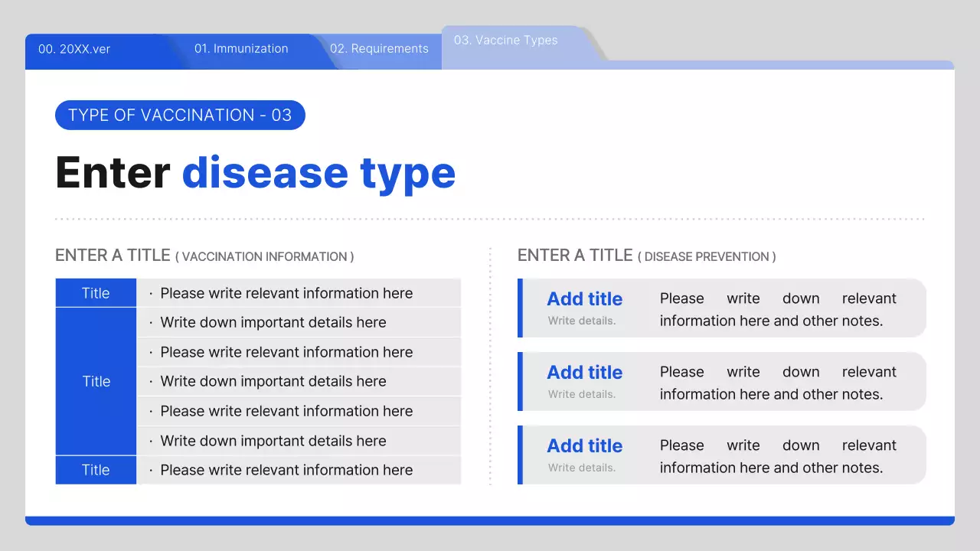The height and width of the screenshot is (551, 980).
Task: Click the first table row's information text
Action: click(286, 293)
